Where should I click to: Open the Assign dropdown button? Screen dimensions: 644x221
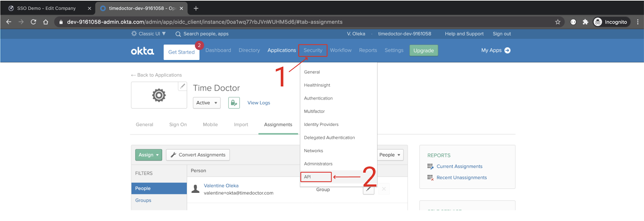click(x=149, y=155)
